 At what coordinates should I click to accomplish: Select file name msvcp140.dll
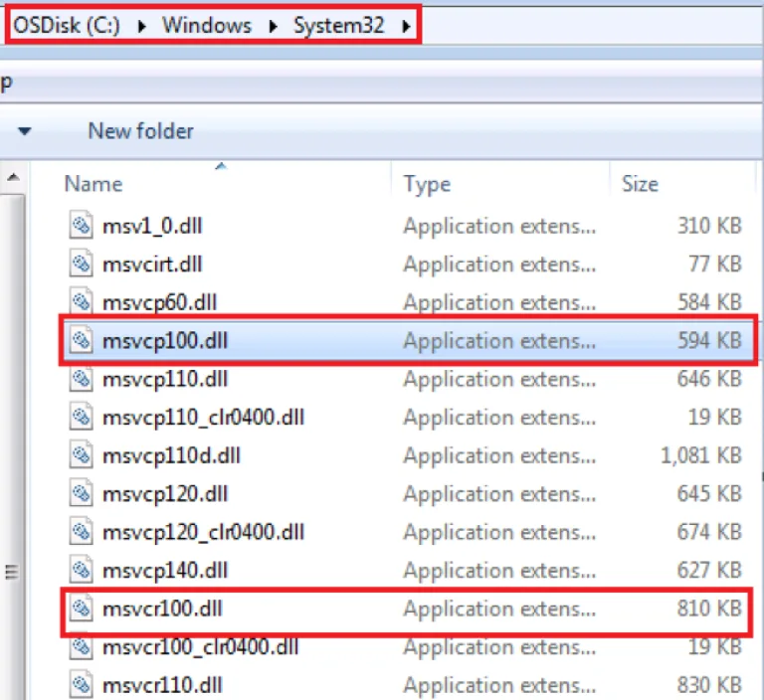165,571
